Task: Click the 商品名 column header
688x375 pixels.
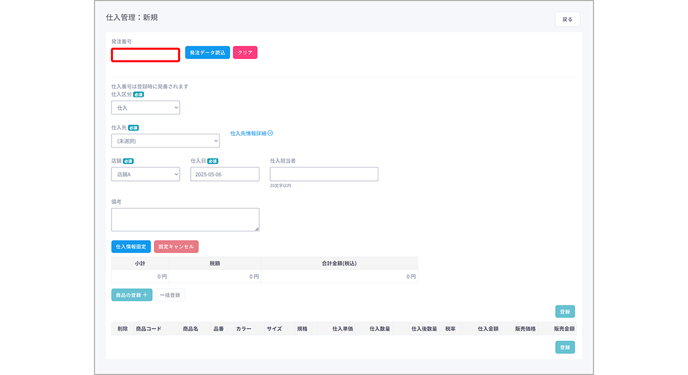Action: click(190, 329)
